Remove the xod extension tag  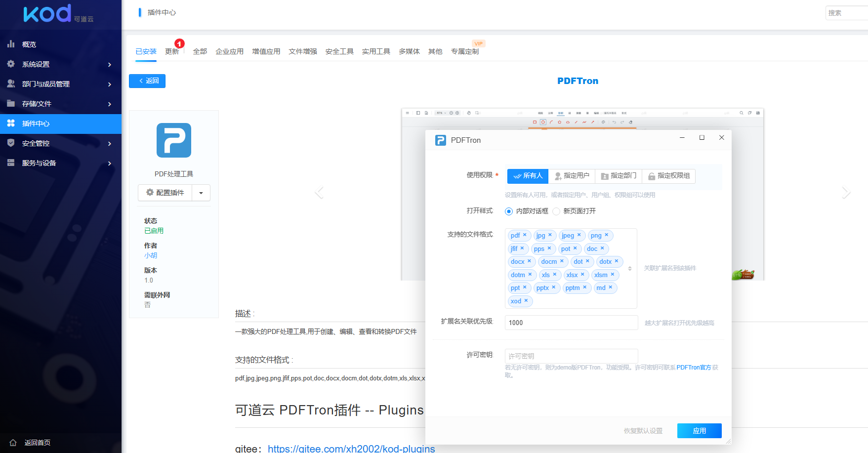click(526, 301)
